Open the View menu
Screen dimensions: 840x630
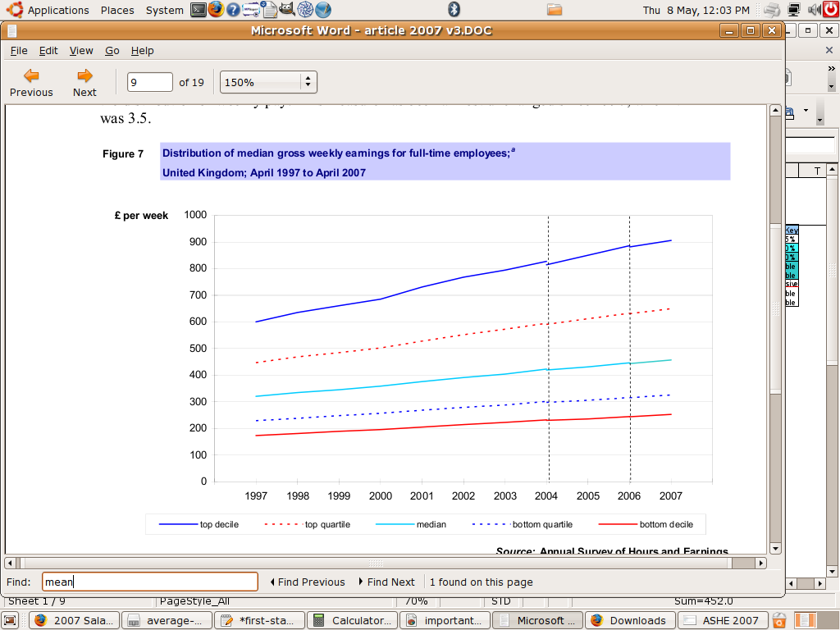81,50
